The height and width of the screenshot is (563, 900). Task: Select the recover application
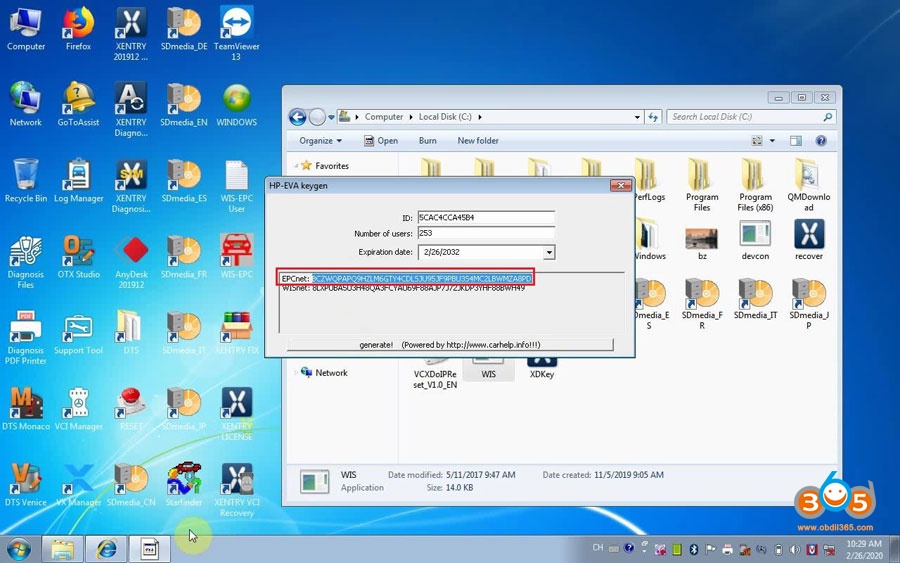(x=808, y=240)
